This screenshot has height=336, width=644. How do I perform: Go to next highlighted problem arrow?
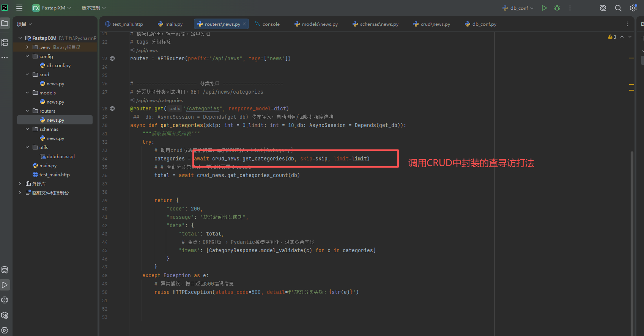coord(630,37)
